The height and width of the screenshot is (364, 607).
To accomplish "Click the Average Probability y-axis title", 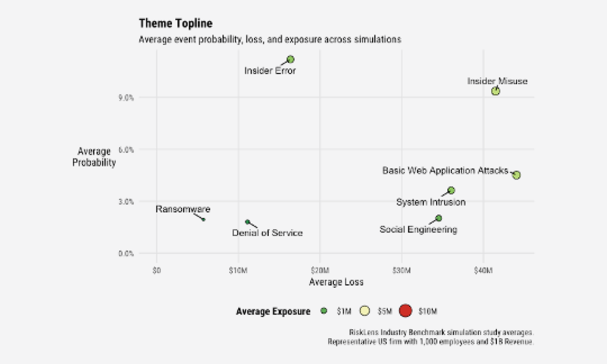I will click(x=94, y=157).
